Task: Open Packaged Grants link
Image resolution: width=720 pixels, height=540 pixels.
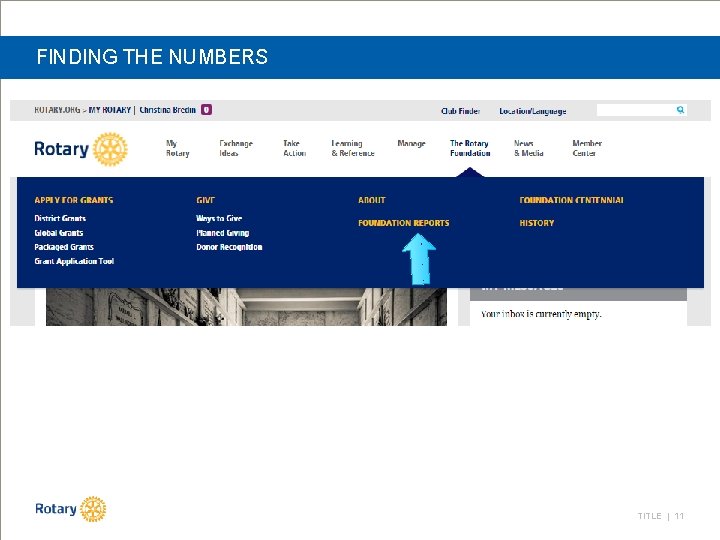Action: (64, 247)
